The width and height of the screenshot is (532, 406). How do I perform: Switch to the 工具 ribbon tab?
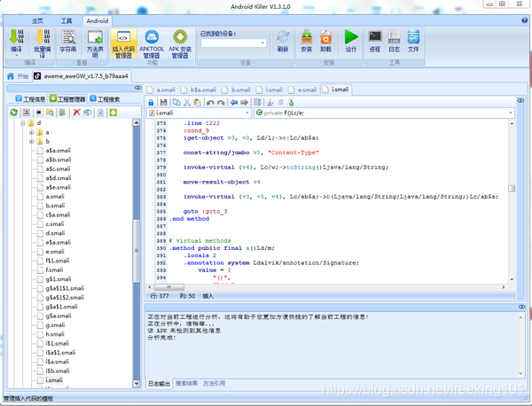tap(66, 20)
